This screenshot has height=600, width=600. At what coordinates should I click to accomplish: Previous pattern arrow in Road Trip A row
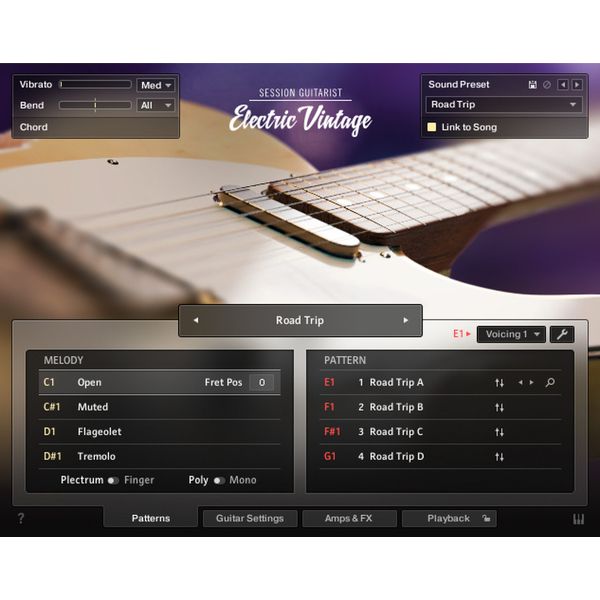(x=520, y=382)
